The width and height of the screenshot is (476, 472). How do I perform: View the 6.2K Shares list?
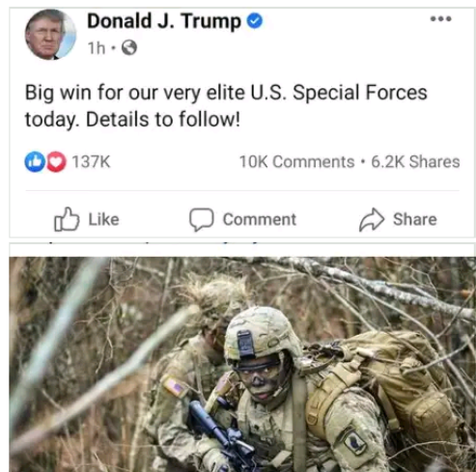(415, 161)
